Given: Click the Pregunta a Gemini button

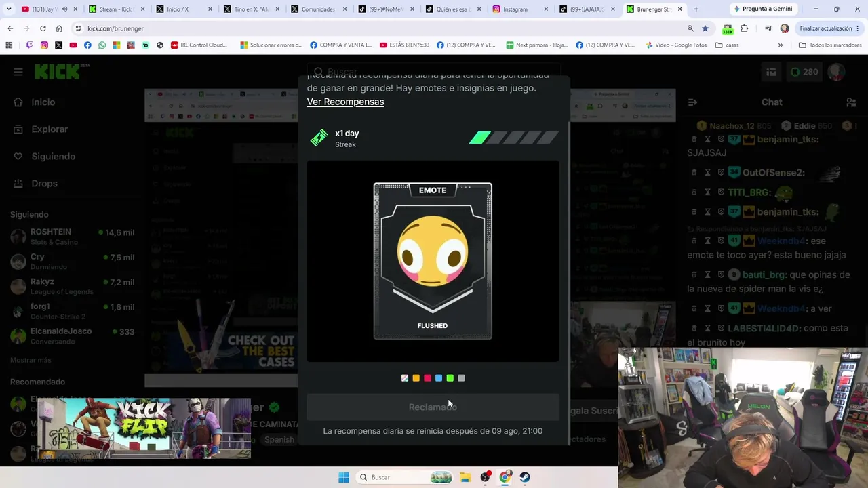Looking at the screenshot, I should pos(763,9).
